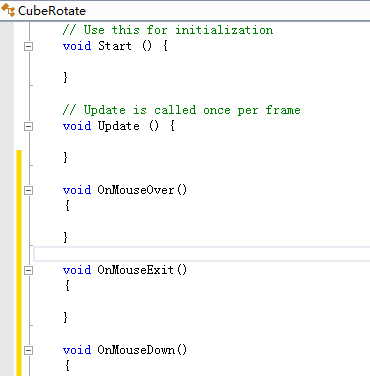The image size is (370, 376).
Task: Open the CubeRotate class navigation dropdown
Action: (185, 11)
